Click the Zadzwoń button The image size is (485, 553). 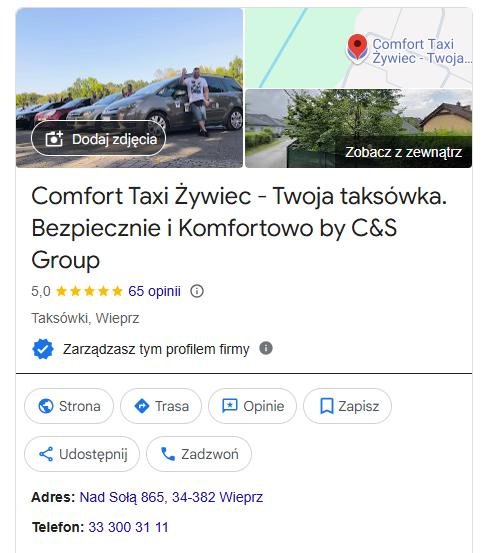click(199, 454)
